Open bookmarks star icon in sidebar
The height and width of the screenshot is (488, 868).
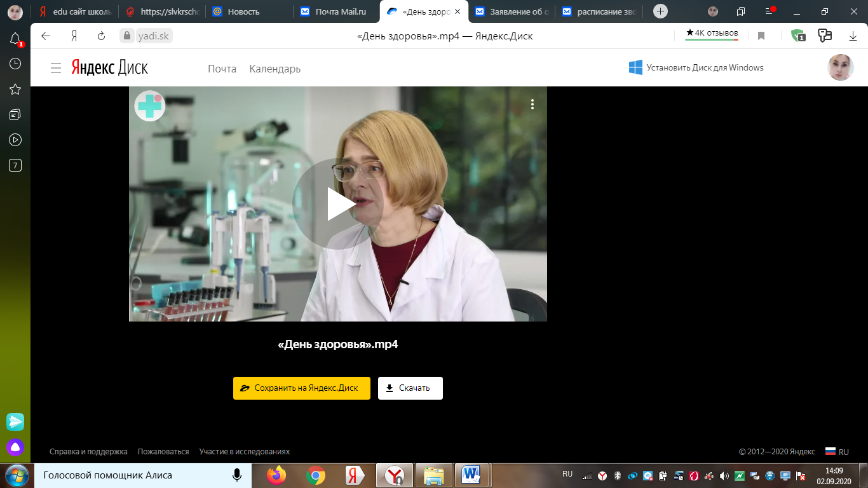point(15,89)
